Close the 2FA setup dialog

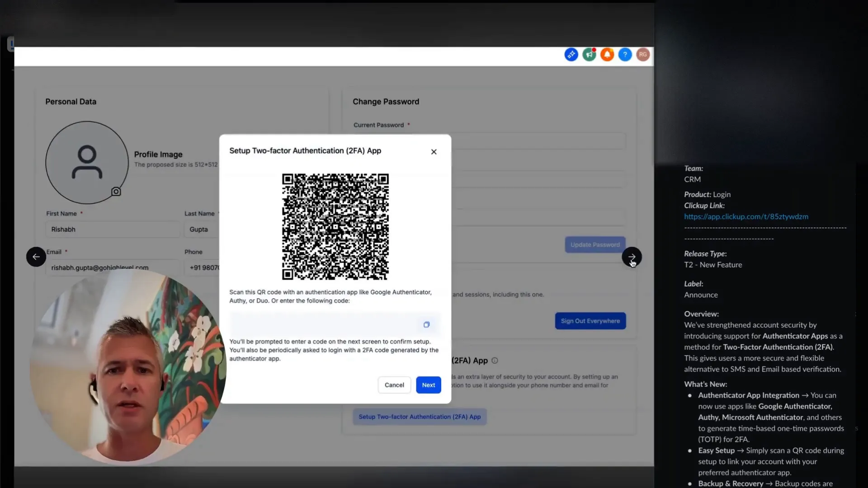[x=434, y=152]
